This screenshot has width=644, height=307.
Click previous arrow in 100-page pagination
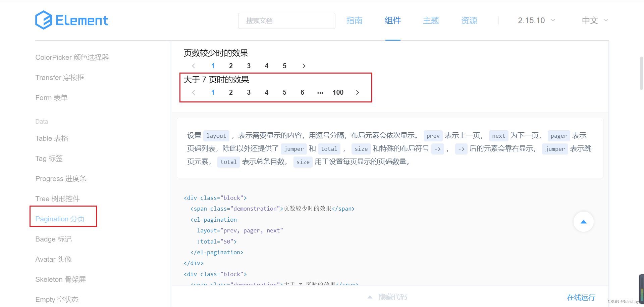pos(194,92)
